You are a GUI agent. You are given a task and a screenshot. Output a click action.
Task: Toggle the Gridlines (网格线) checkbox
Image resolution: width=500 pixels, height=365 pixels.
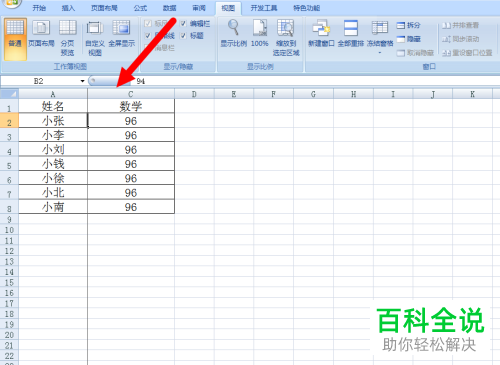148,35
